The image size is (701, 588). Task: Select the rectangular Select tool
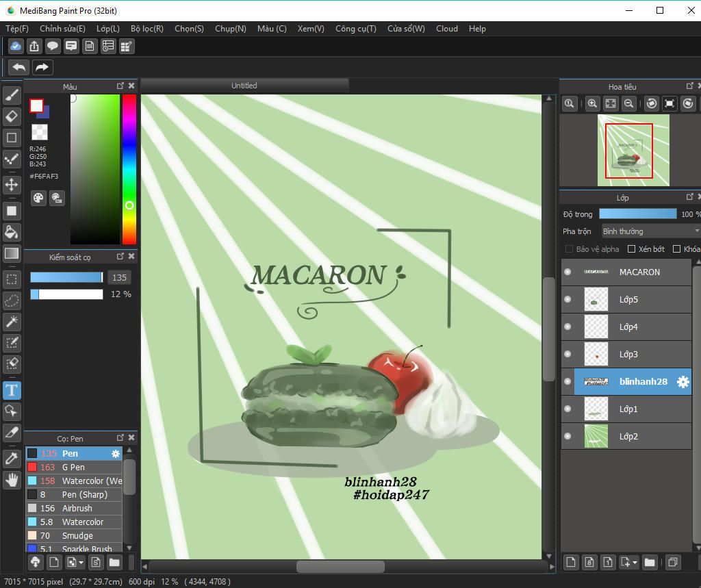(12, 279)
